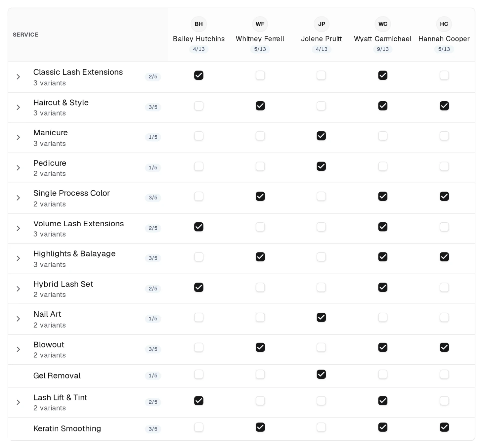Click the 3/5 badge on Blowout row

153,349
